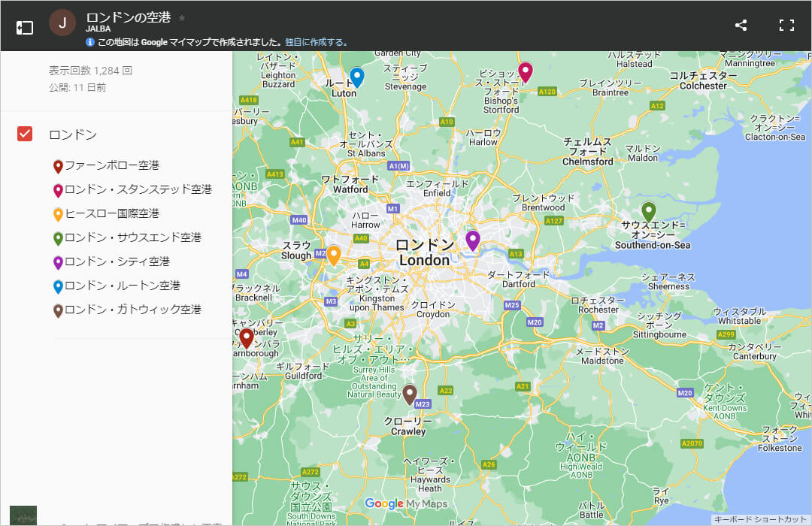Select ヒースロー国際空港 in the legend list

112,213
